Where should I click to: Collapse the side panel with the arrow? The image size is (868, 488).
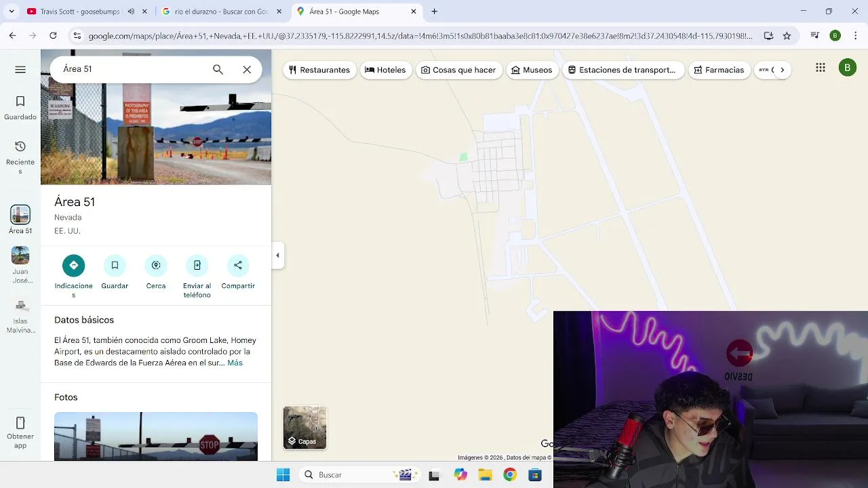277,256
